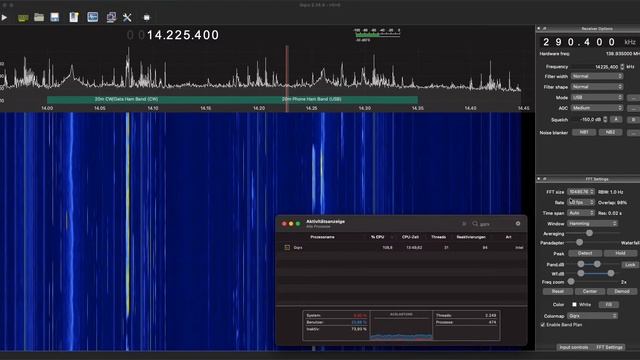Click the Activity Monitor info icon
This screenshot has height=360, width=640.
pyautogui.click(x=464, y=224)
